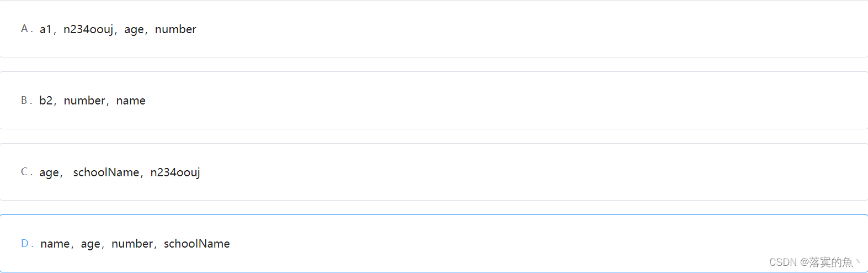Click 'number' at end of option A
868x273 pixels.
(x=175, y=29)
